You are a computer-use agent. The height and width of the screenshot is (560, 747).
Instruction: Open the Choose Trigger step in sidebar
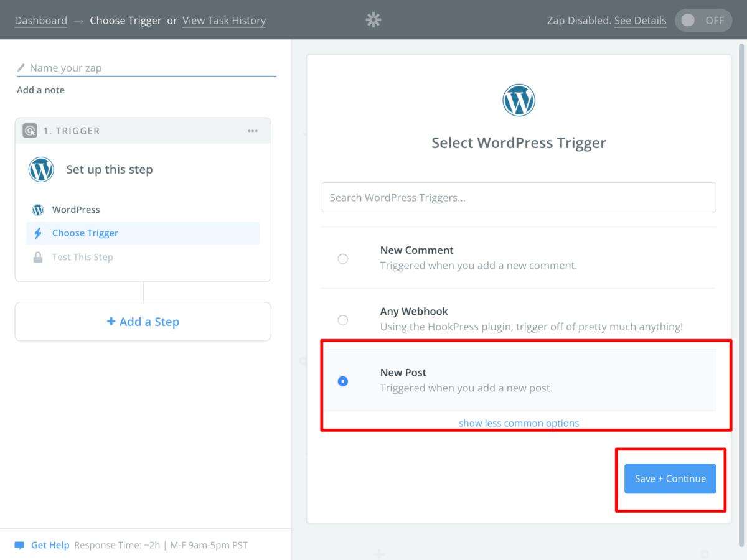click(x=143, y=233)
